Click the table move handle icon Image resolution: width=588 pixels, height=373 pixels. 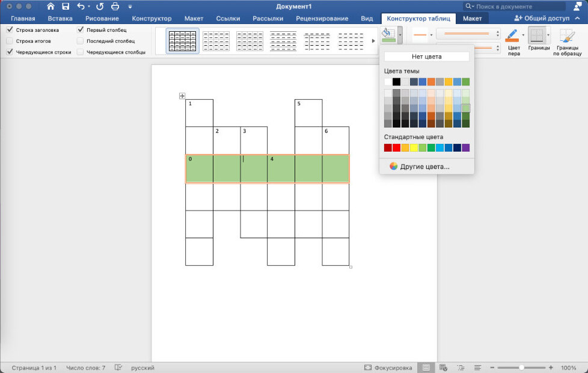click(x=182, y=96)
